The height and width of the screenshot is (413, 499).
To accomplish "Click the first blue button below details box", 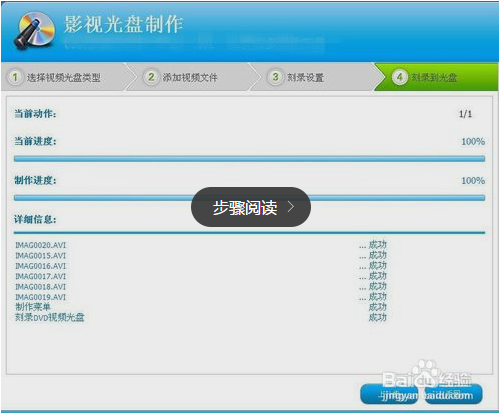I will 389,394.
